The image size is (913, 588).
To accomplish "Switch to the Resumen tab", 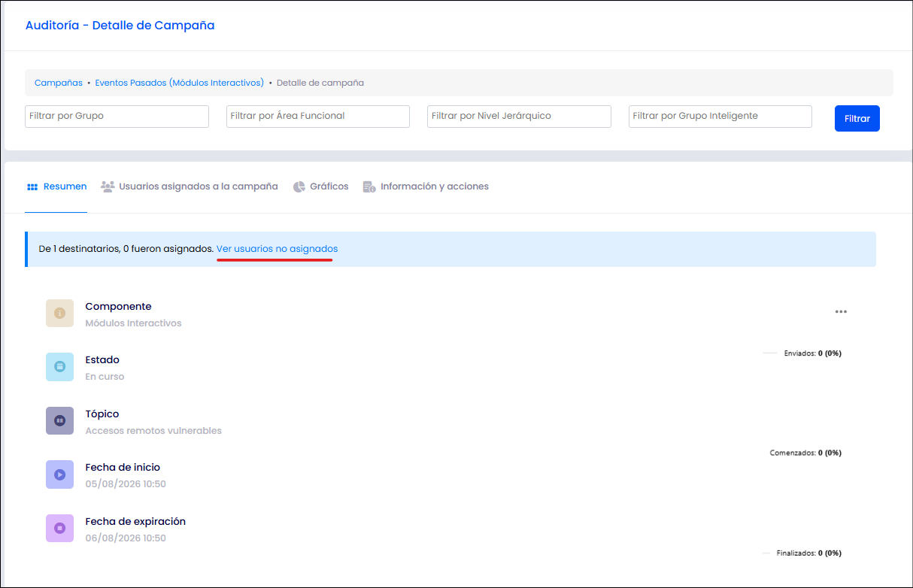I will [56, 186].
